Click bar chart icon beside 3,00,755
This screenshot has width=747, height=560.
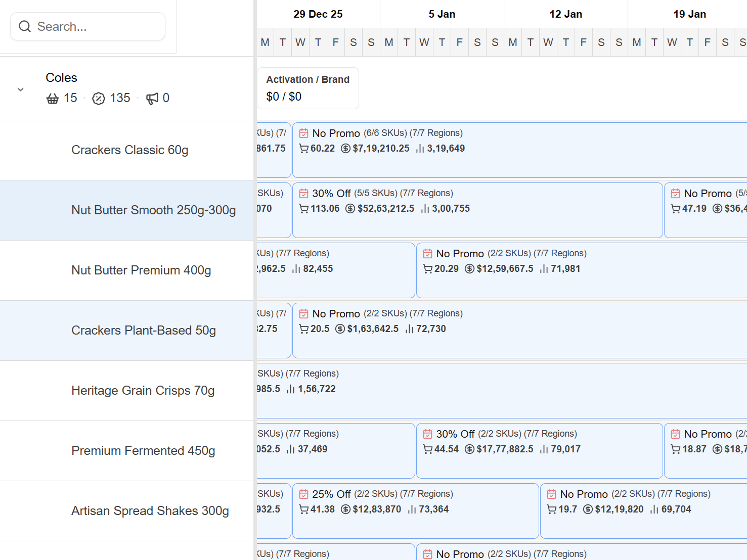point(425,209)
